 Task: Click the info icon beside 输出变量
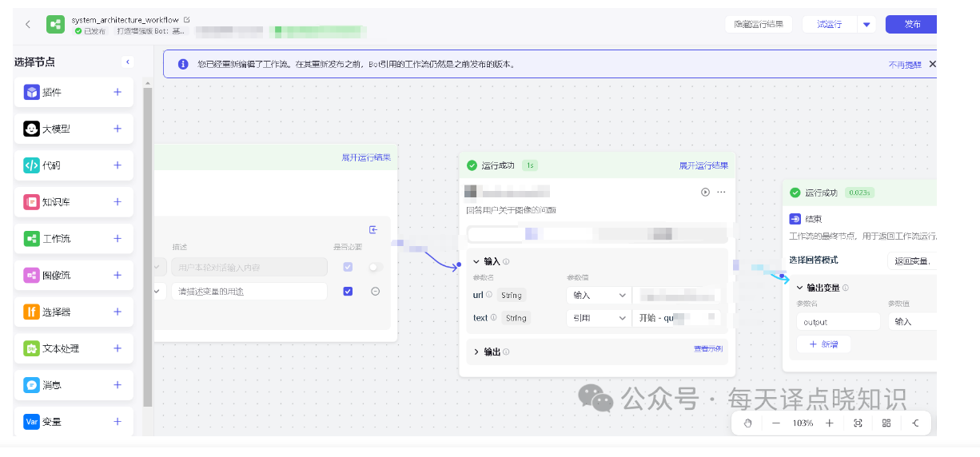845,288
